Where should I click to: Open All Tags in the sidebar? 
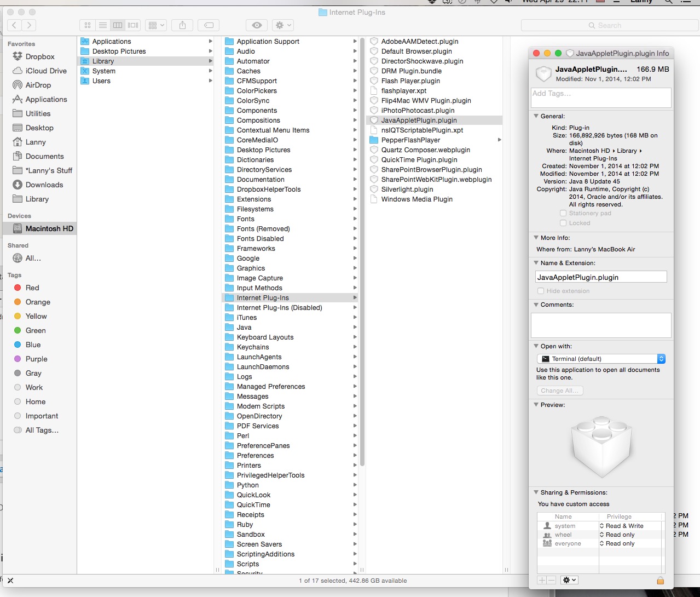[x=42, y=430]
